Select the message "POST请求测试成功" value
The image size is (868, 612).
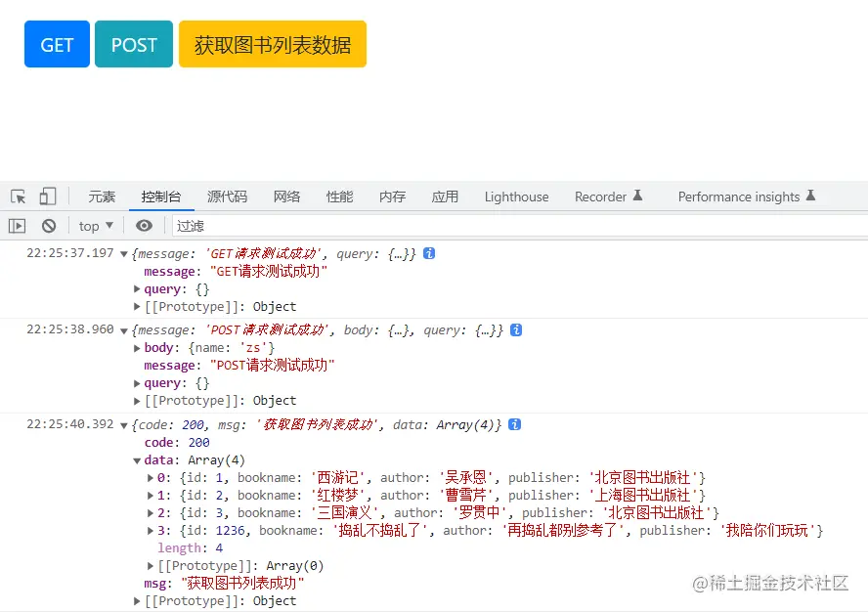273,366
